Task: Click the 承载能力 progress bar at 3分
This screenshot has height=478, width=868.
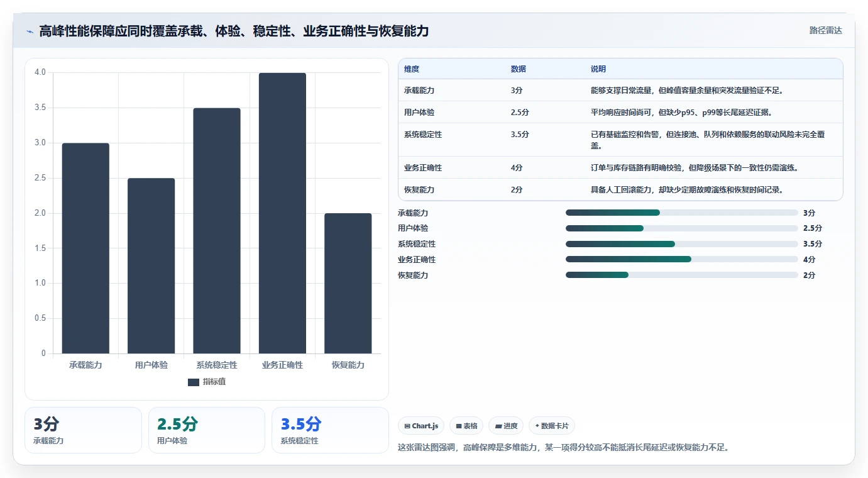Action: tap(682, 213)
